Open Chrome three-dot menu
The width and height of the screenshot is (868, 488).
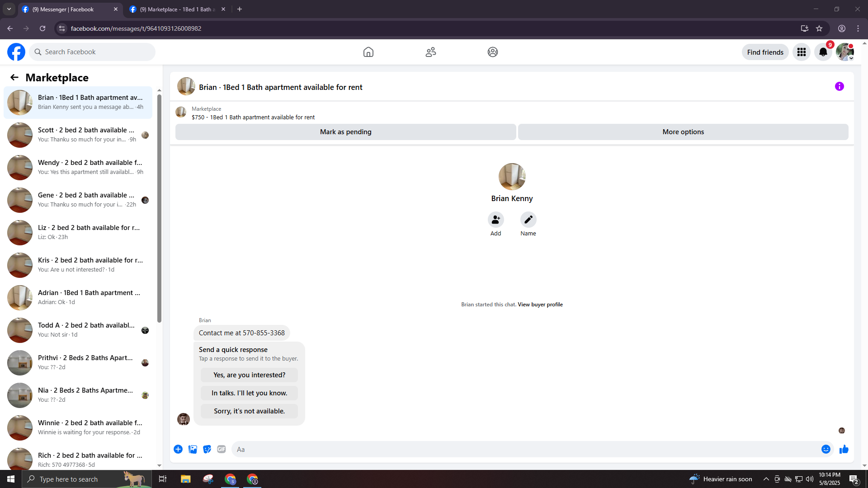tap(858, 28)
